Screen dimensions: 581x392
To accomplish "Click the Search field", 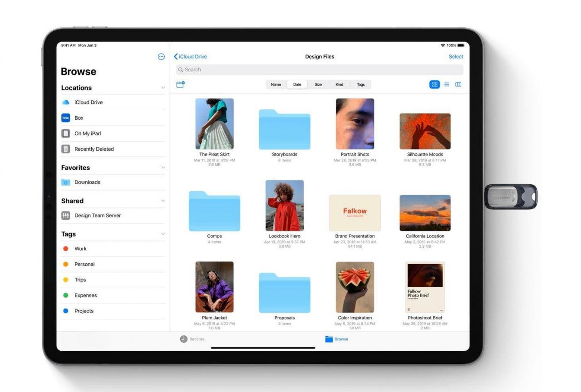I will click(320, 70).
